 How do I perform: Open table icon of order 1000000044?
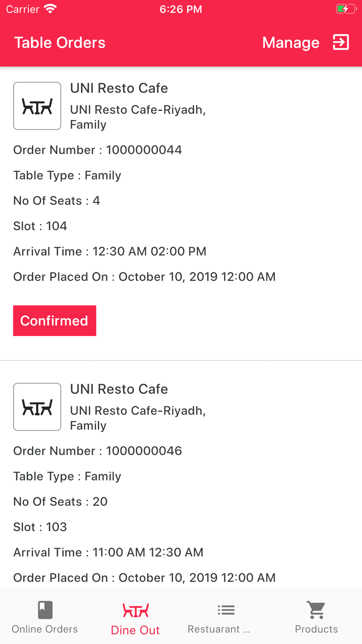tap(37, 106)
